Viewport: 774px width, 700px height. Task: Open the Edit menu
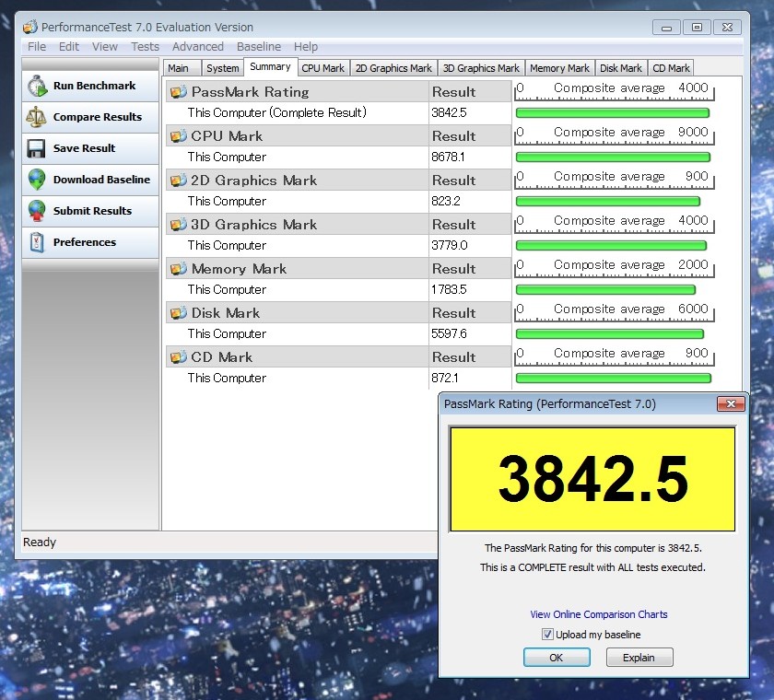(x=68, y=46)
